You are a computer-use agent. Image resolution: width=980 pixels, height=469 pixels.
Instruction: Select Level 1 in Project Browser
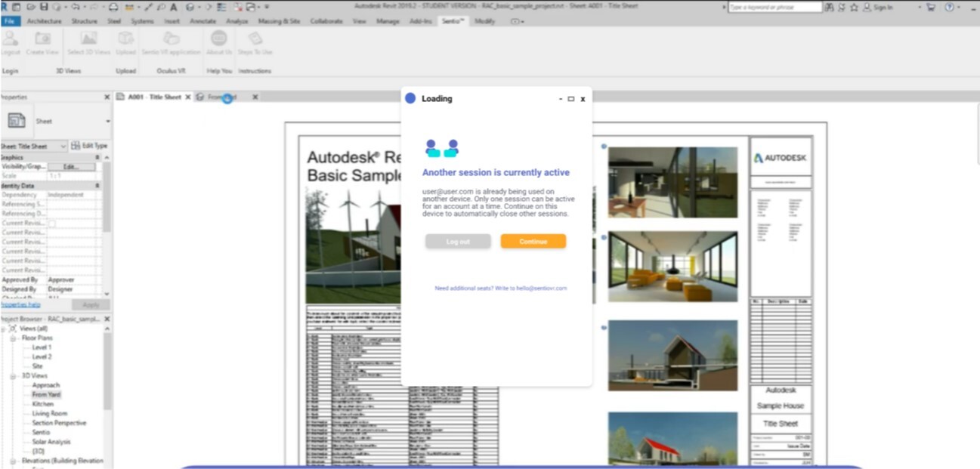click(42, 347)
